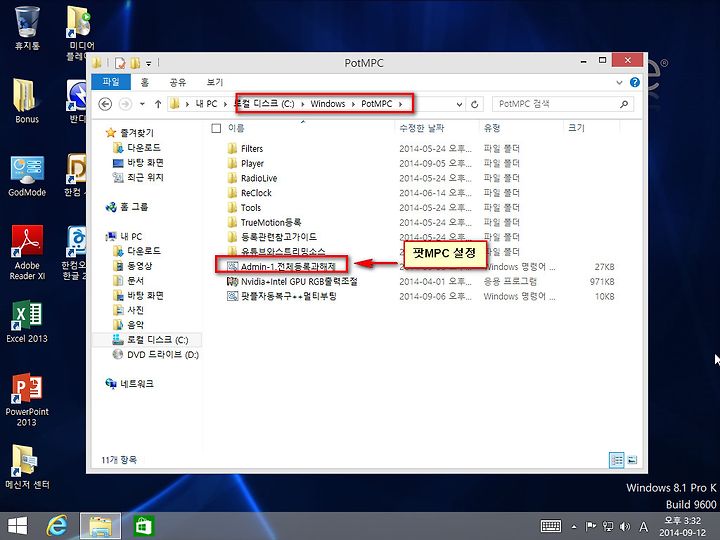This screenshot has height=540, width=720.
Task: Select the ReClock folder
Action: 250,193
